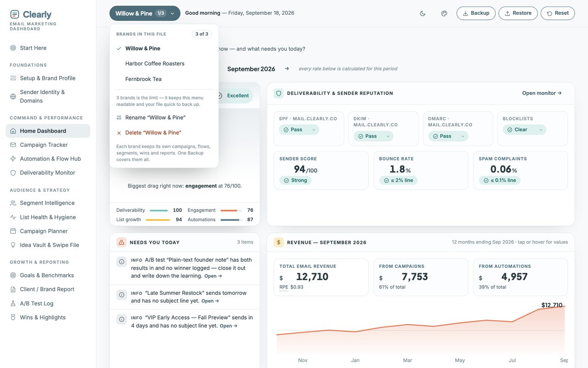
Task: Click the Restore button
Action: 518,13
